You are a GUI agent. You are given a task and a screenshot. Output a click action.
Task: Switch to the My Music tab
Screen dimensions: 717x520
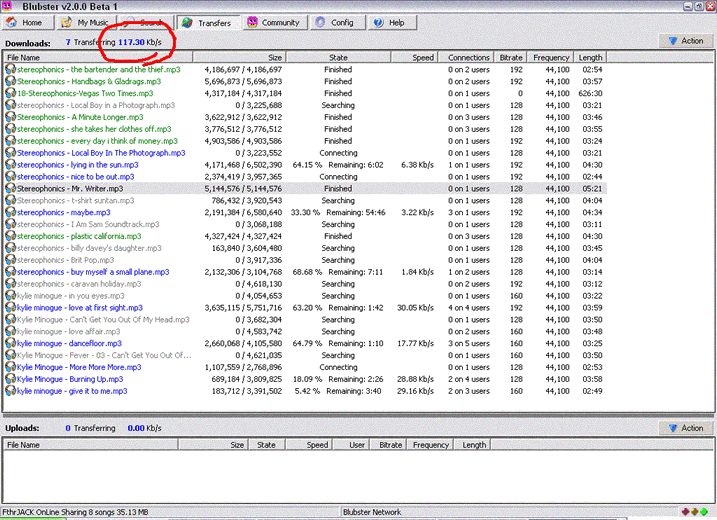pyautogui.click(x=86, y=22)
